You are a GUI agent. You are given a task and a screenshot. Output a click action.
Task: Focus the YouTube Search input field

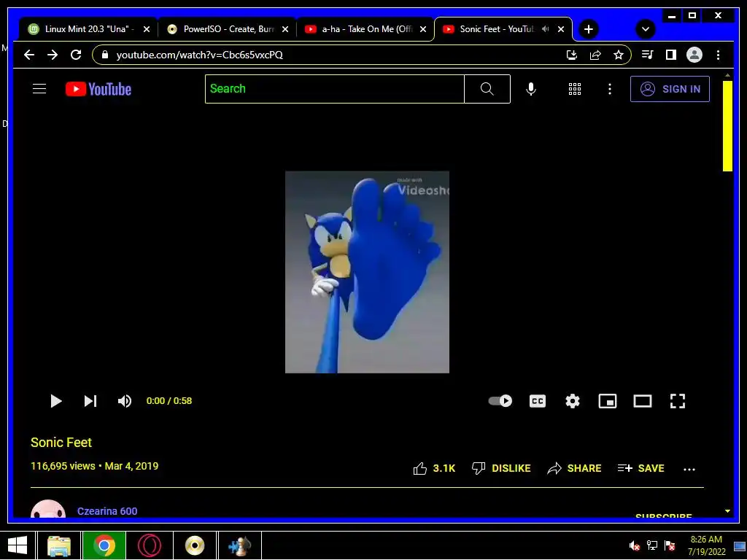pos(334,89)
